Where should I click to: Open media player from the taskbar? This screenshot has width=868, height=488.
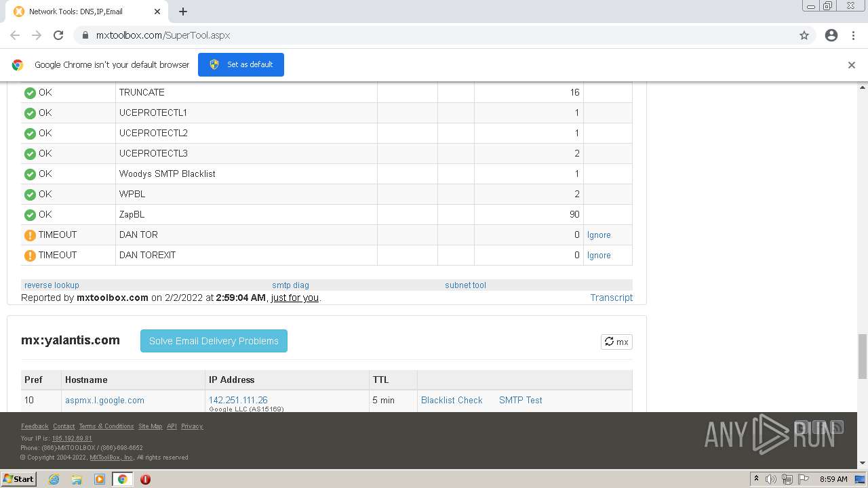pos(100,479)
